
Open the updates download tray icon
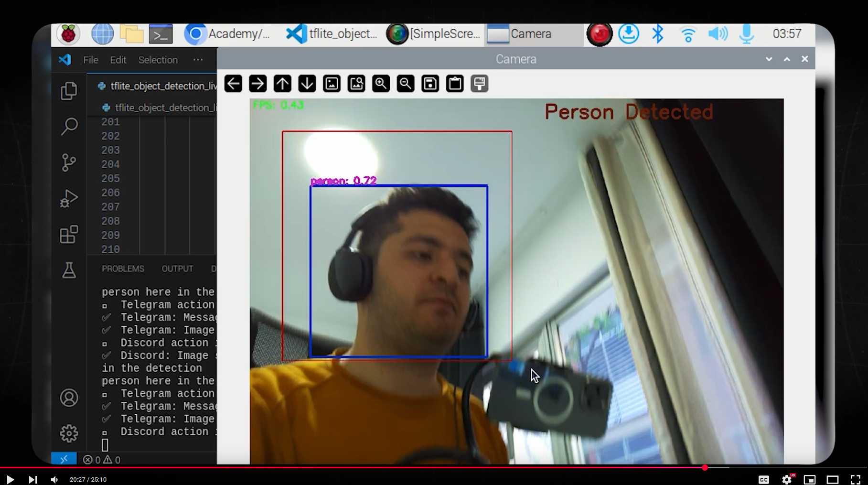[629, 34]
